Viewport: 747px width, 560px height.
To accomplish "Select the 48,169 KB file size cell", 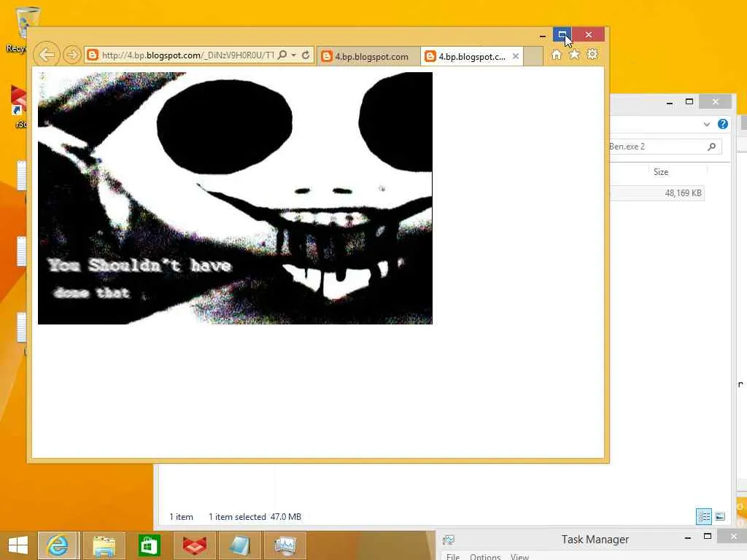I will pyautogui.click(x=683, y=192).
